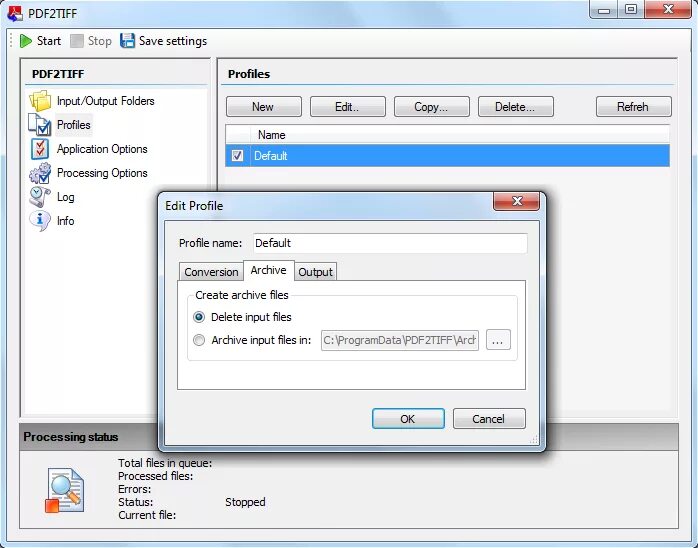Open Processing Options in sidebar

click(x=102, y=173)
